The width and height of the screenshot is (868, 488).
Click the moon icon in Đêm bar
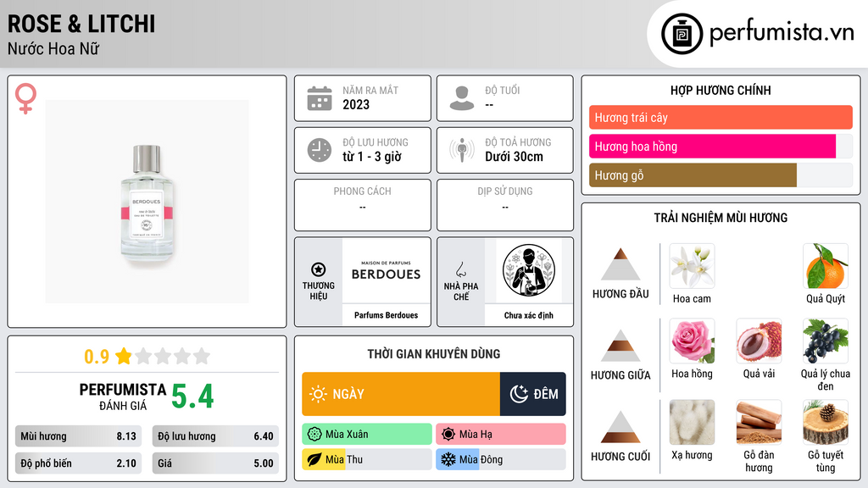coord(519,394)
